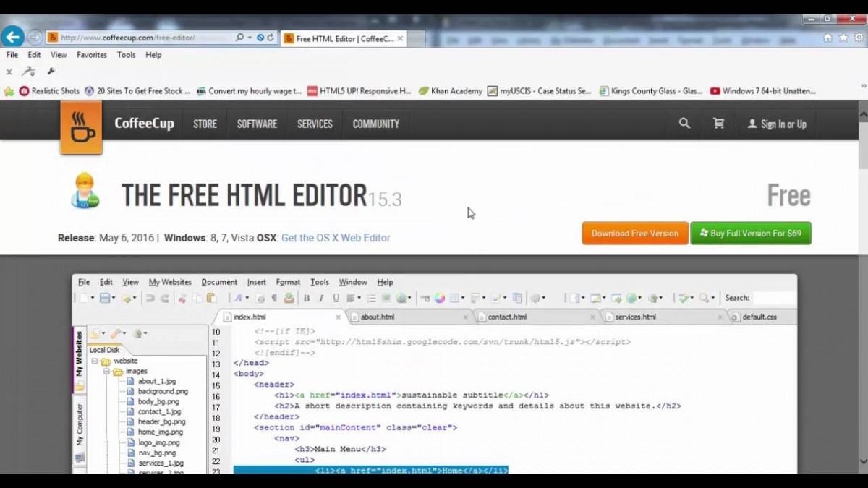Open the color wheel picker

click(x=440, y=297)
